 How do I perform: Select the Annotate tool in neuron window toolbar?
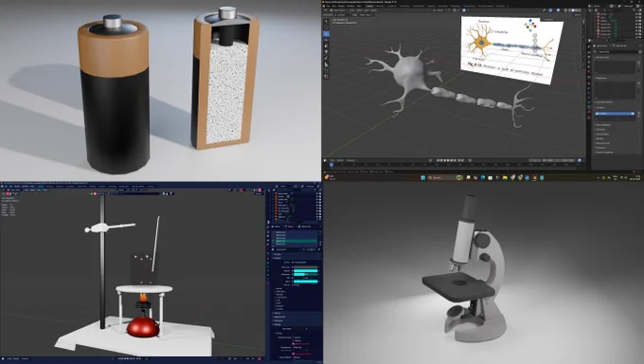coord(326,58)
